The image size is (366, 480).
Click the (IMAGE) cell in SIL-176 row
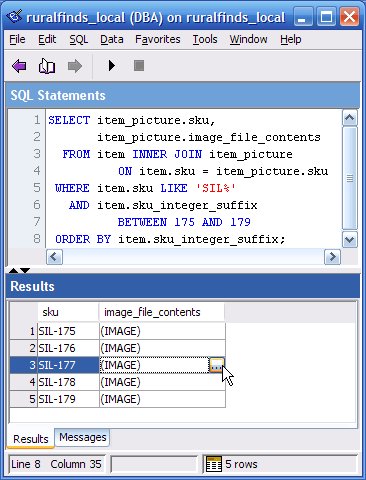pyautogui.click(x=162, y=348)
